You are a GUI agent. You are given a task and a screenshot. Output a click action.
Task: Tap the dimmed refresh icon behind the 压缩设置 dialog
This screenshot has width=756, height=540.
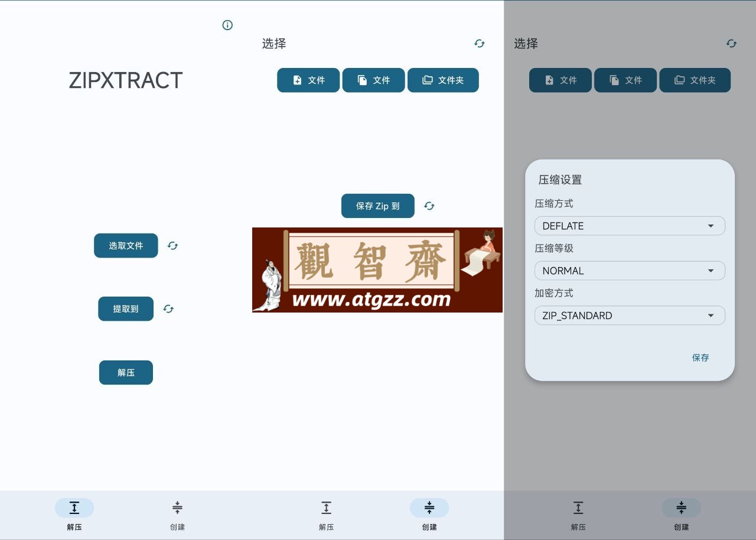[732, 44]
